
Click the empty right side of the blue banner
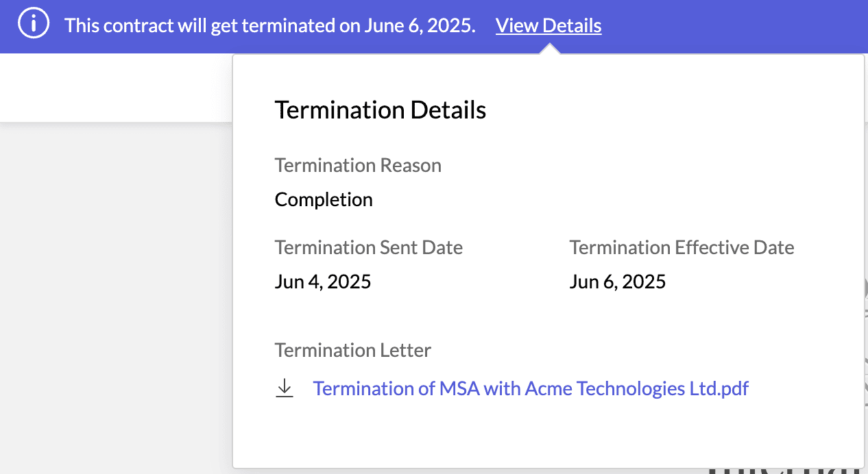pos(734,26)
